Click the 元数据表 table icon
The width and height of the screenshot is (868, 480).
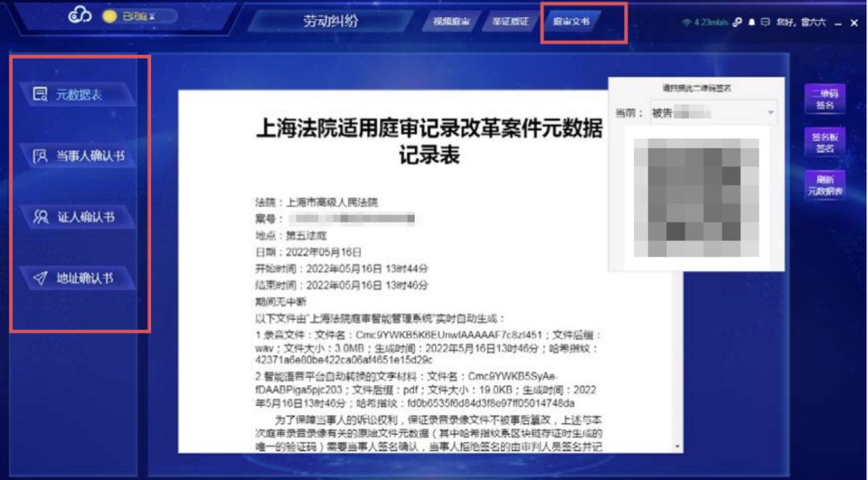[40, 94]
